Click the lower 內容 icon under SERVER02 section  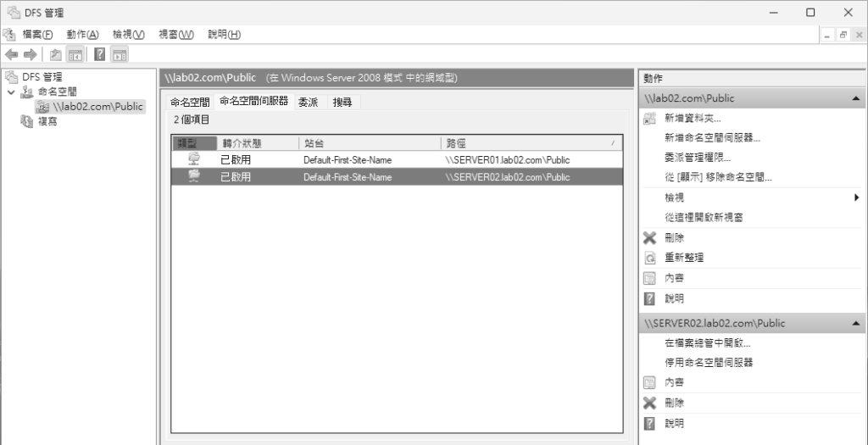pos(650,382)
